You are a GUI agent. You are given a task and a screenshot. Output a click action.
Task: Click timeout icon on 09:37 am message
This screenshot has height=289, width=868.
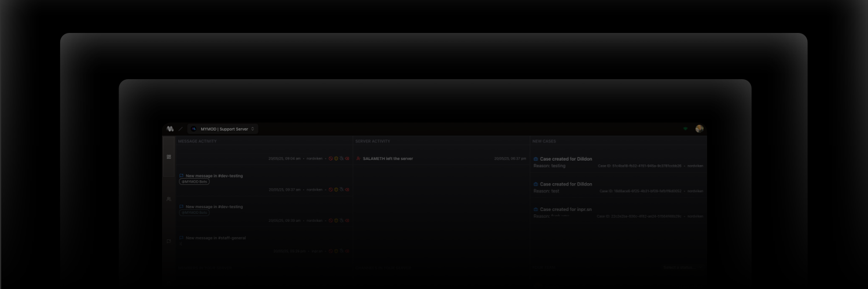(x=342, y=190)
